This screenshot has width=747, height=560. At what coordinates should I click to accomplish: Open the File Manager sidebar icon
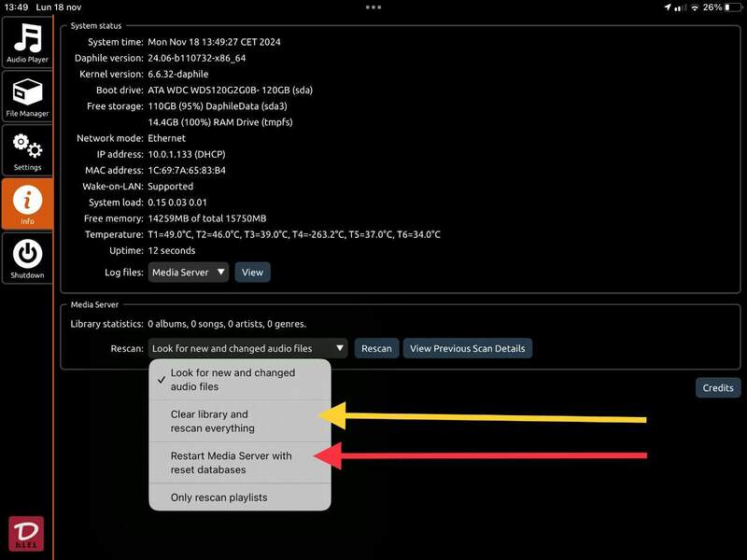pos(27,97)
